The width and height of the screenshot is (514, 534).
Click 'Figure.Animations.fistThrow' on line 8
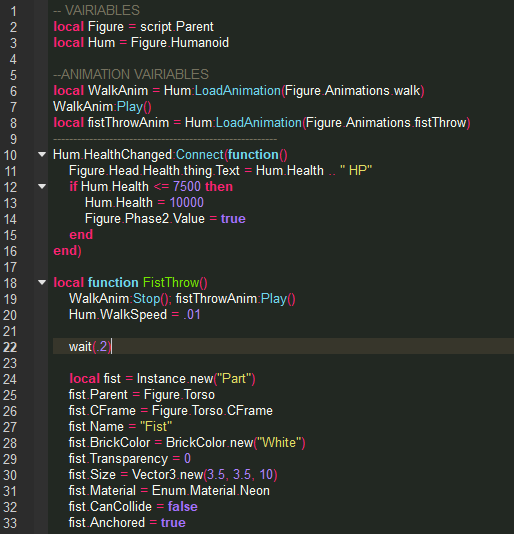[386, 123]
